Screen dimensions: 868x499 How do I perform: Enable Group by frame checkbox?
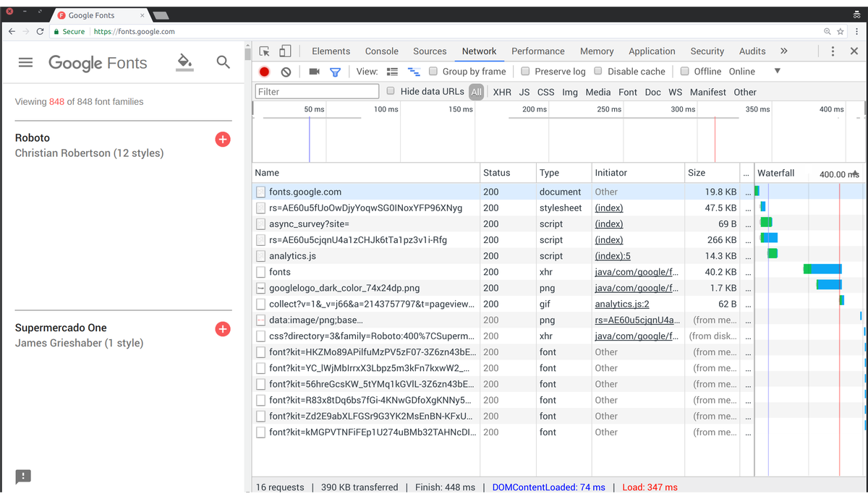[x=433, y=72]
